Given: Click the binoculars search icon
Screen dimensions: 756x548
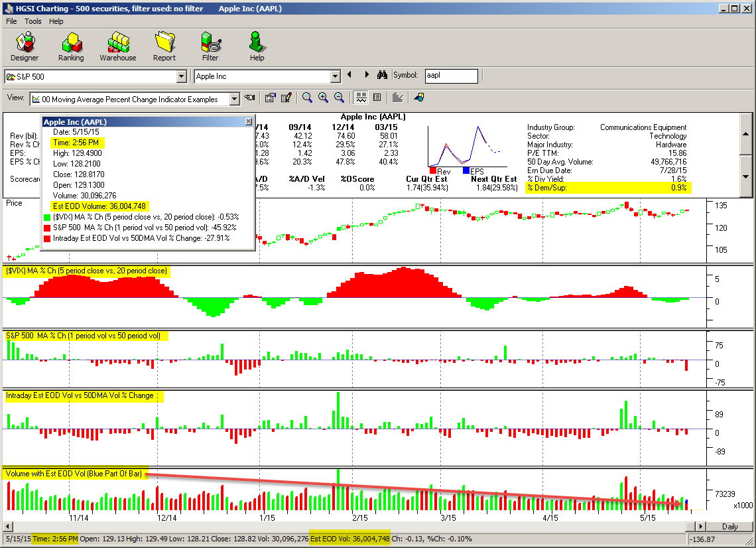Looking at the screenshot, I should tap(383, 75).
